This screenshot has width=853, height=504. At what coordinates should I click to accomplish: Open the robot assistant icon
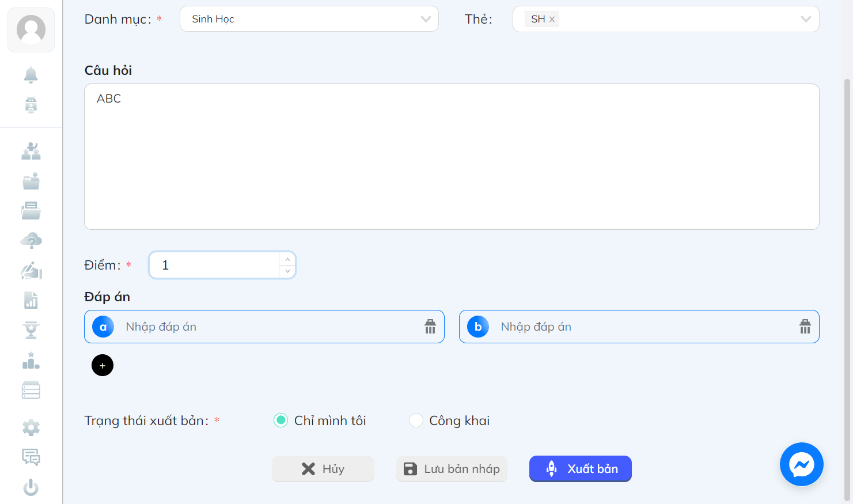[31, 105]
